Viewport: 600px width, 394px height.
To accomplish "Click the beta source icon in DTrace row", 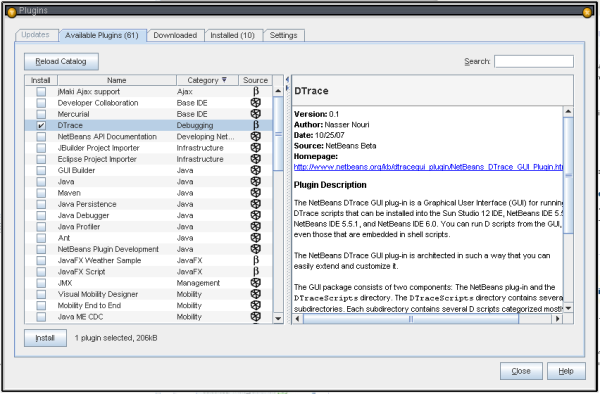I will [x=256, y=125].
